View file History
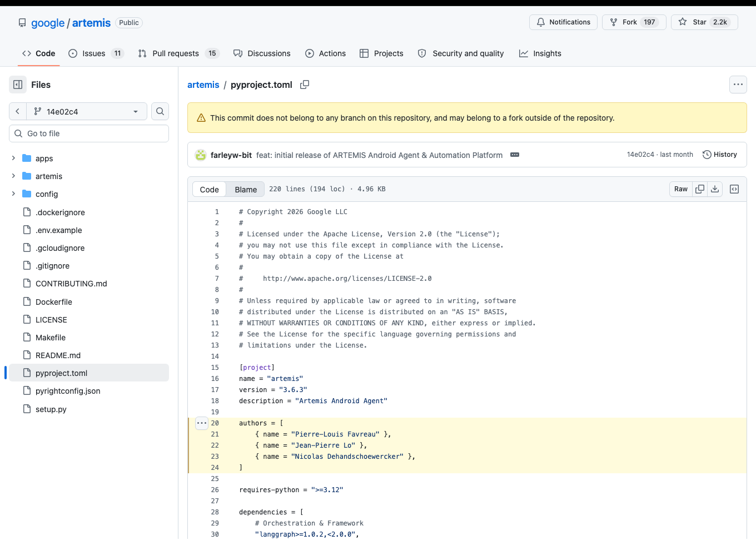This screenshot has height=545, width=756. tap(720, 155)
